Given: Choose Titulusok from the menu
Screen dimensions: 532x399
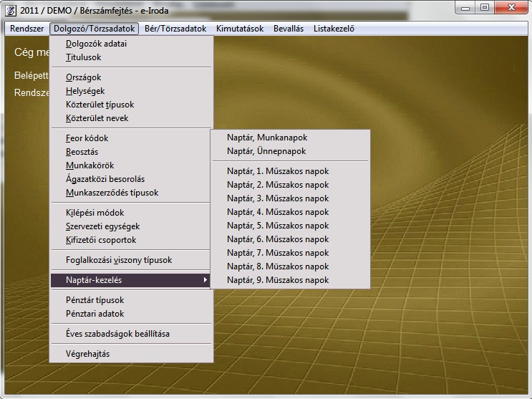Looking at the screenshot, I should (x=84, y=57).
